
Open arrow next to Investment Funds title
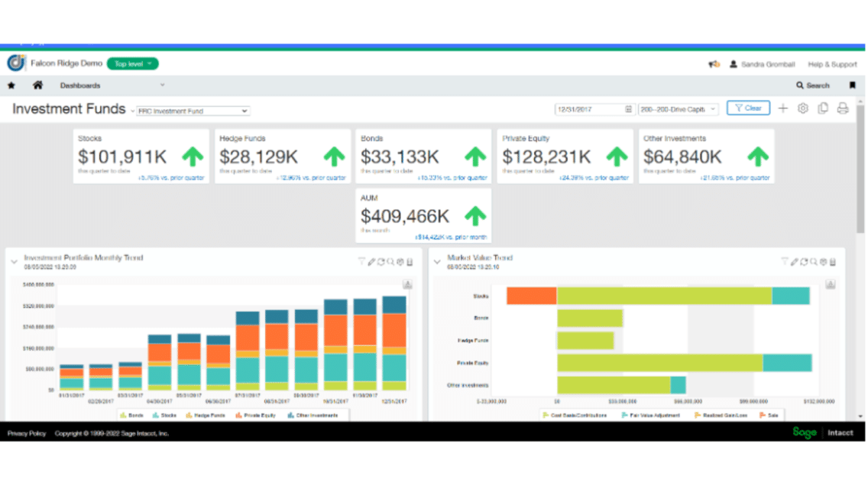pos(132,111)
